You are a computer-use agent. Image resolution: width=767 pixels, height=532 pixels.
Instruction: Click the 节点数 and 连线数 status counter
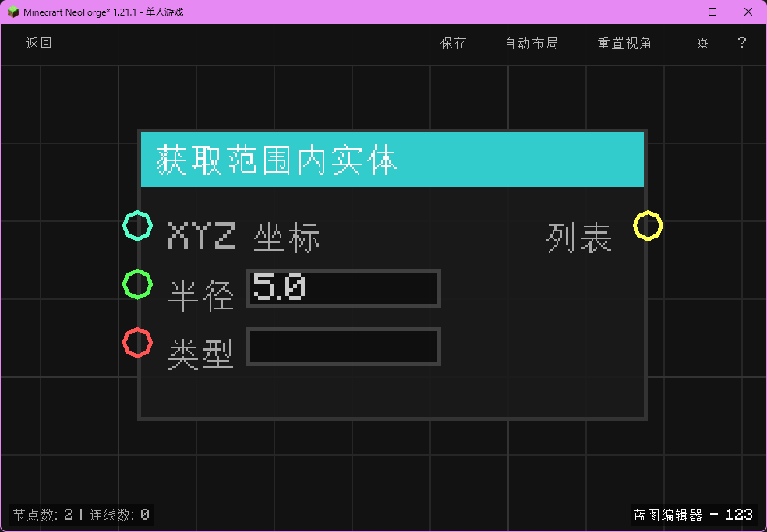81,515
